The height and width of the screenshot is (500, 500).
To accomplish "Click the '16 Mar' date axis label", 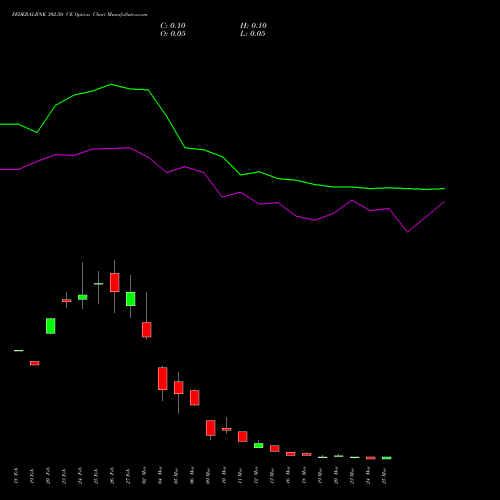I will coord(288,476).
